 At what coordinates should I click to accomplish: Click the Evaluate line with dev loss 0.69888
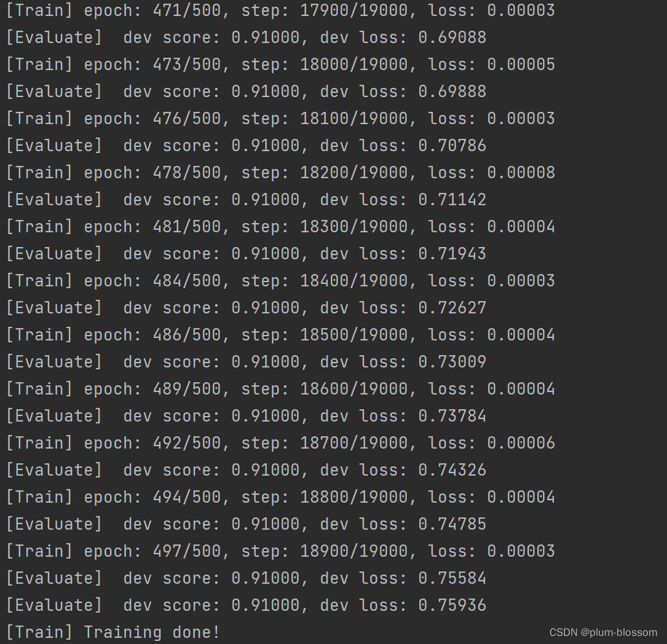246,92
